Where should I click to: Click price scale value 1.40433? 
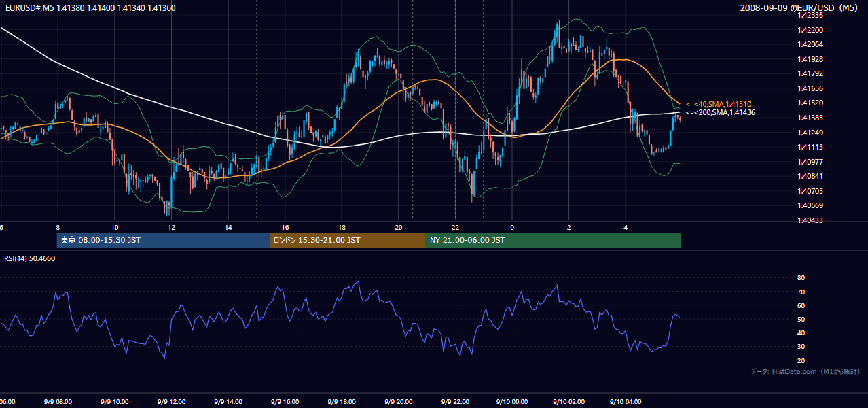coord(811,220)
